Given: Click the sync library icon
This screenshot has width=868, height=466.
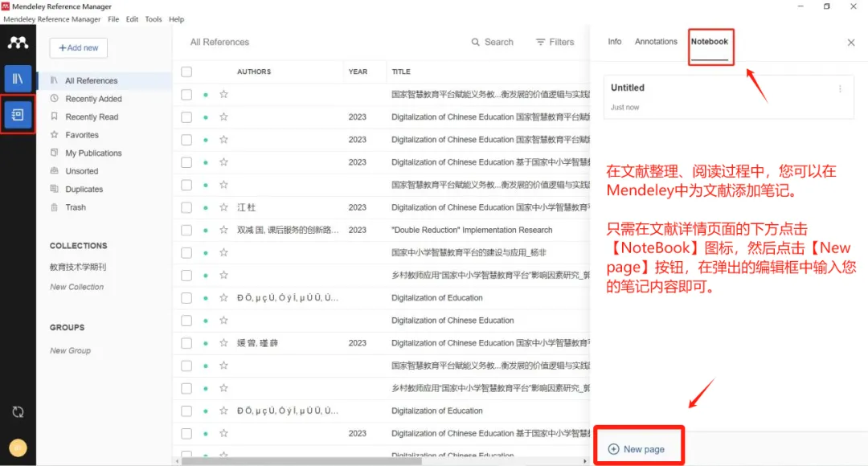Looking at the screenshot, I should click(18, 412).
